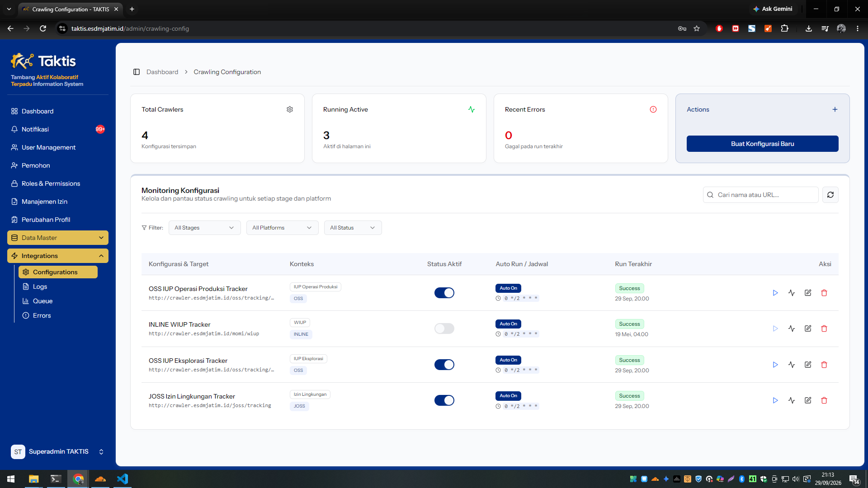The image size is (868, 488).
Task: Open the browser tab search dropdown
Action: [x=9, y=9]
